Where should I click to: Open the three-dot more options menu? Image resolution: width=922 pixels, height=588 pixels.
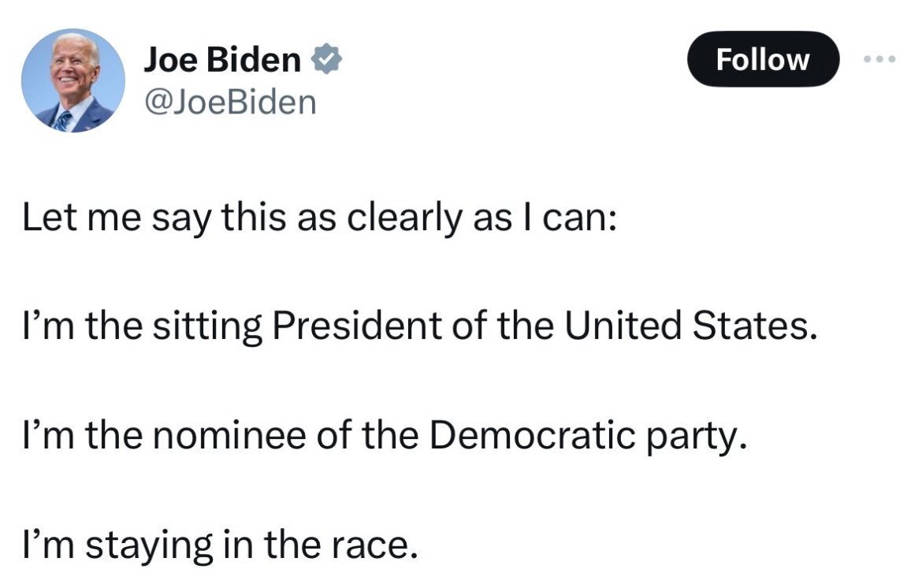coord(879,59)
